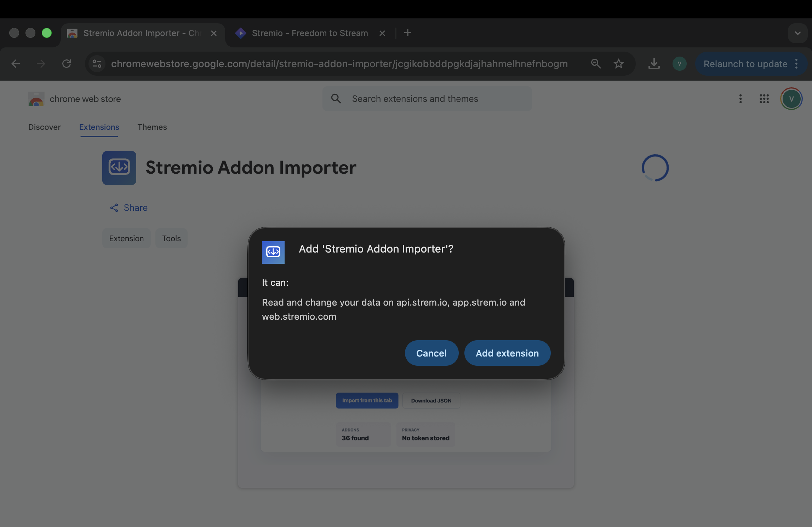The height and width of the screenshot is (527, 812).
Task: Open the Google account avatar on the page
Action: pos(791,99)
